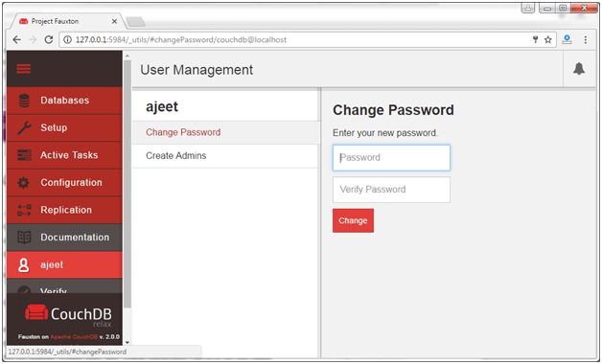602x364 pixels.
Task: Open Active Tasks page
Action: pyautogui.click(x=64, y=155)
